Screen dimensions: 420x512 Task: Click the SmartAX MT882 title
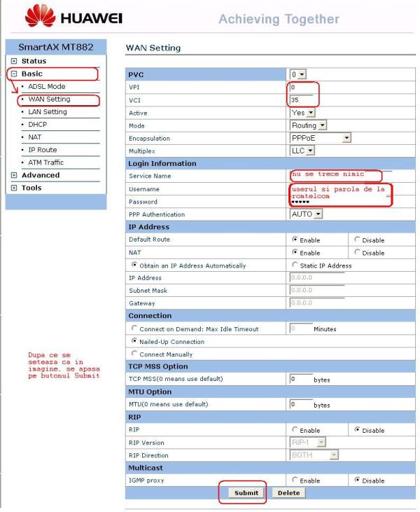[x=56, y=47]
